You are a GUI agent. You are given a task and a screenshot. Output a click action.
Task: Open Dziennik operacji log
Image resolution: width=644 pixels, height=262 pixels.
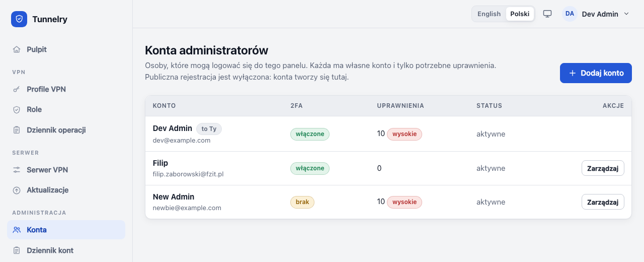66,130
